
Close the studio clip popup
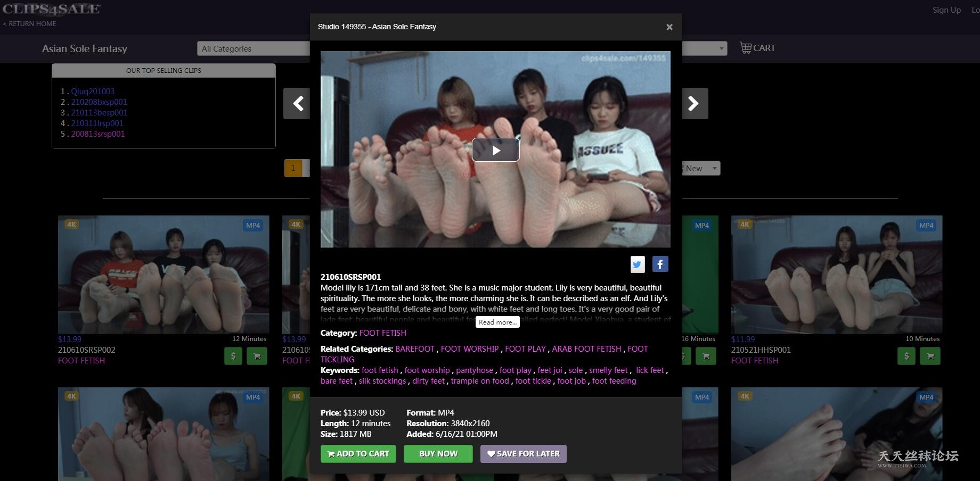(669, 27)
